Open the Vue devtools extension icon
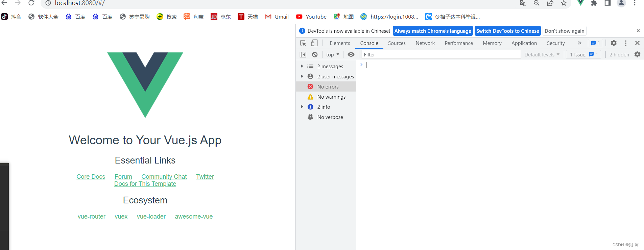Image resolution: width=644 pixels, height=250 pixels. (580, 3)
